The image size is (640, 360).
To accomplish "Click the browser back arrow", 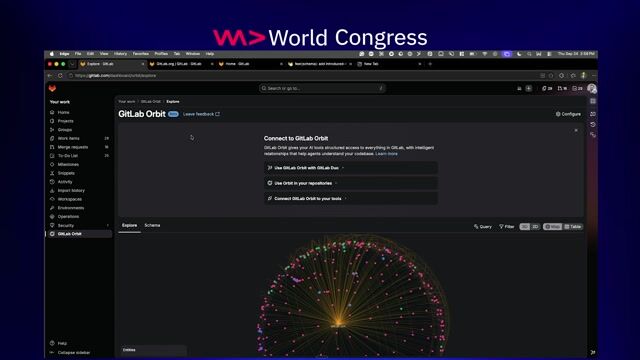I will tap(50, 76).
